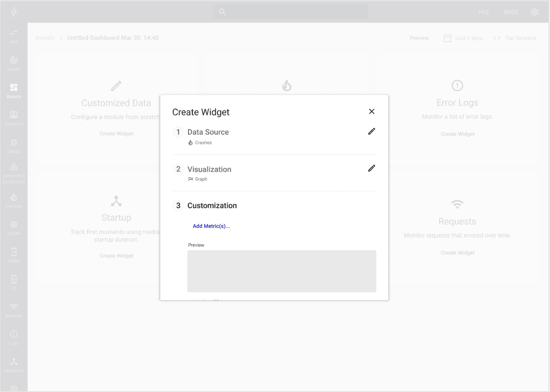The height and width of the screenshot is (392, 550).
Task: Click the Crashes data source label
Action: tap(200, 143)
